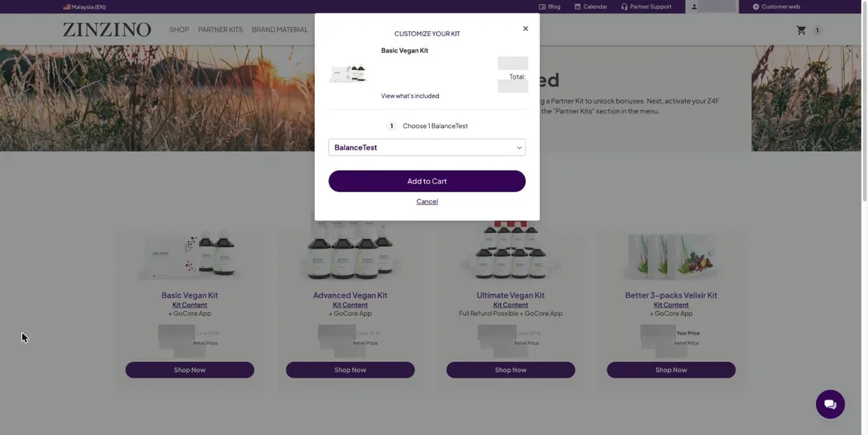Open Partner Support

click(646, 7)
